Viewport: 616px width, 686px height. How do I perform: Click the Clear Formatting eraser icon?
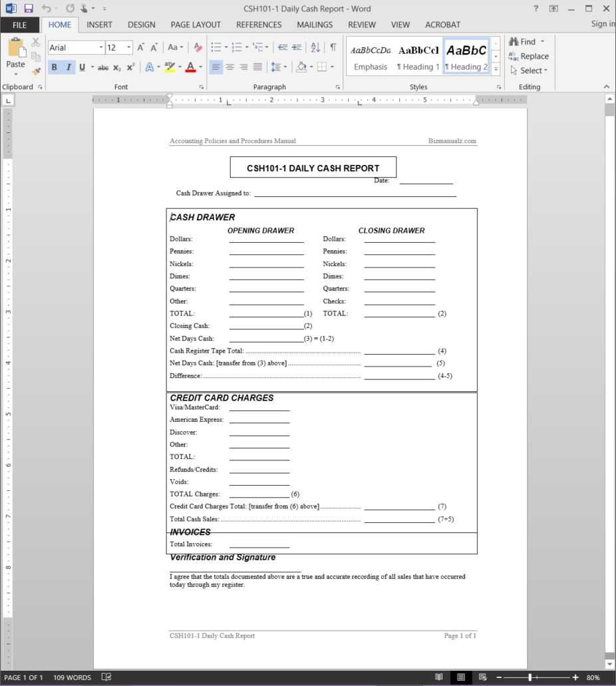click(x=198, y=47)
